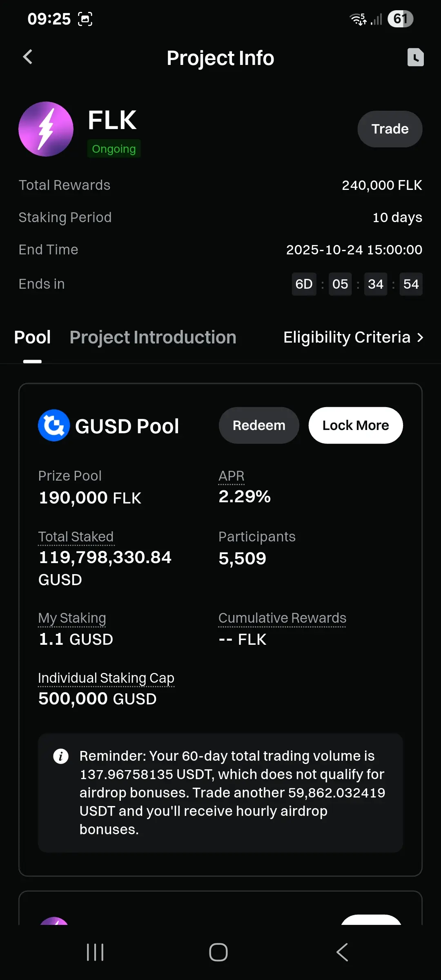Switch to the Pool tab
This screenshot has height=980, width=441.
[x=32, y=338]
